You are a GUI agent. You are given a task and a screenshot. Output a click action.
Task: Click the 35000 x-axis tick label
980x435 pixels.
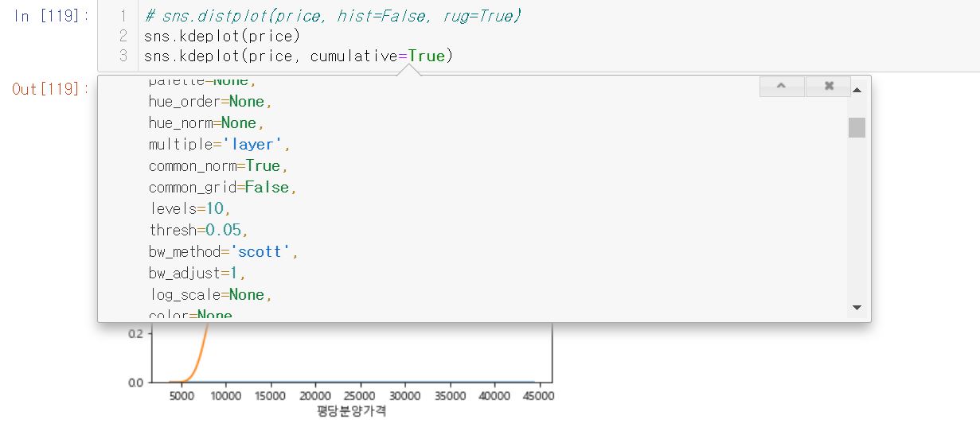(x=450, y=396)
